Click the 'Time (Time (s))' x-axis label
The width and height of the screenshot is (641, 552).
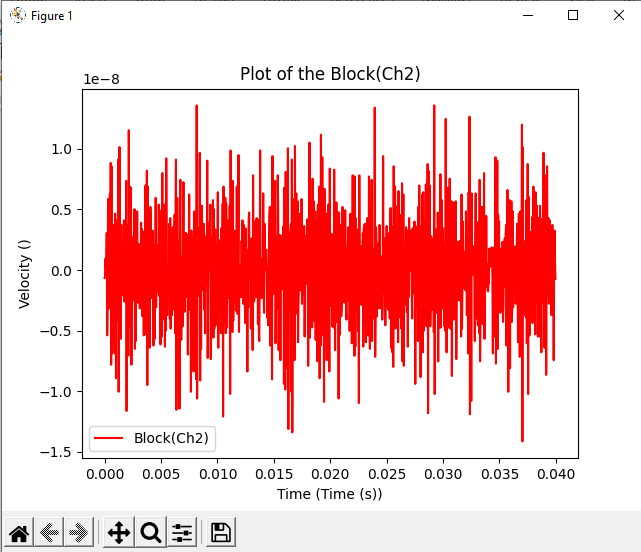(329, 494)
